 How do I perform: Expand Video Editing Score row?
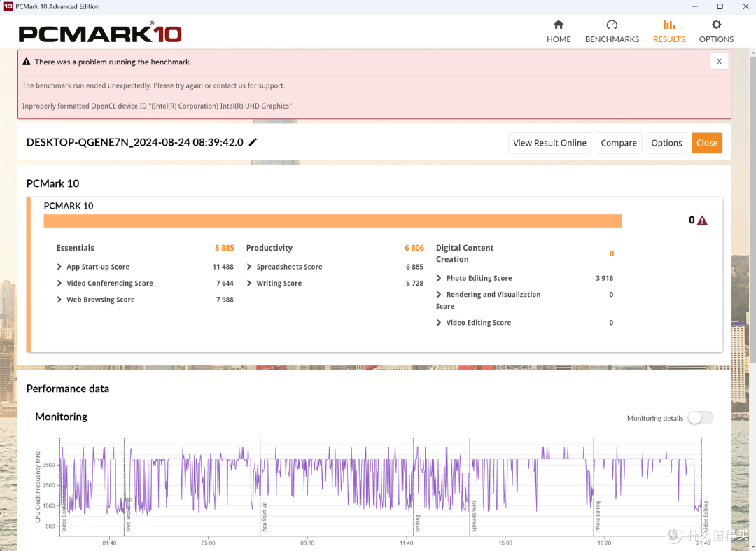439,323
